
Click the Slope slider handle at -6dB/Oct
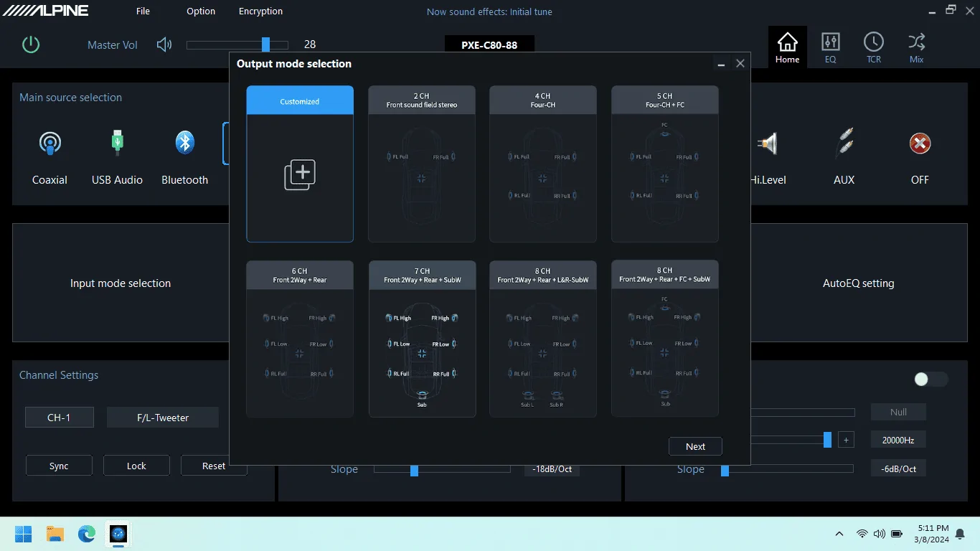(725, 470)
